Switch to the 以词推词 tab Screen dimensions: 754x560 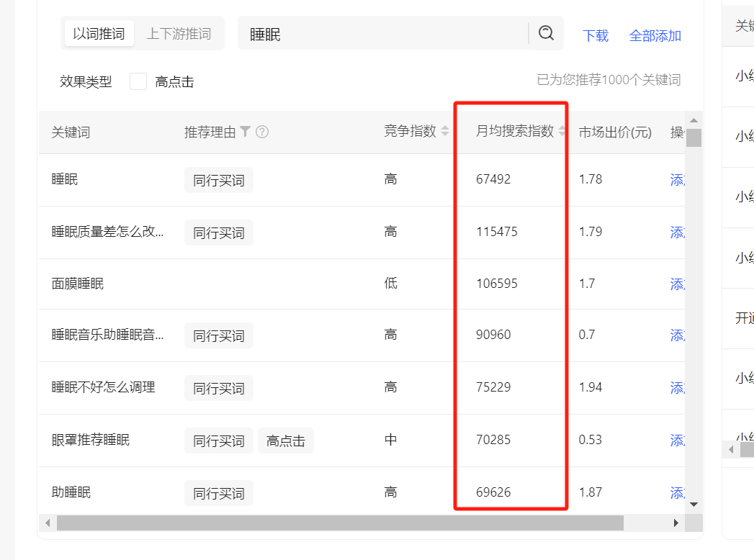pyautogui.click(x=99, y=33)
